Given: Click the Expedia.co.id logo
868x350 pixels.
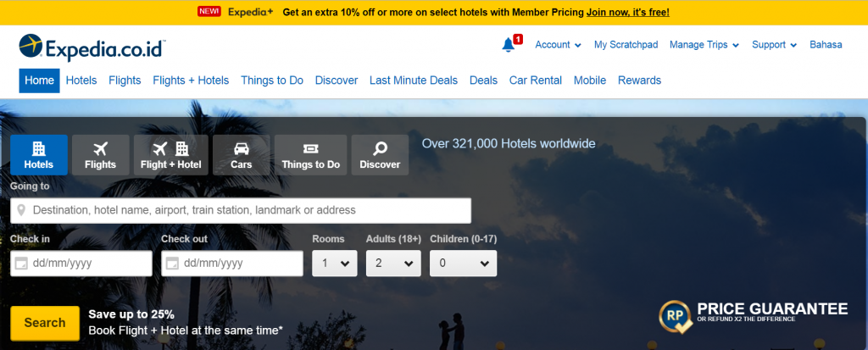Looking at the screenshot, I should click(x=92, y=47).
